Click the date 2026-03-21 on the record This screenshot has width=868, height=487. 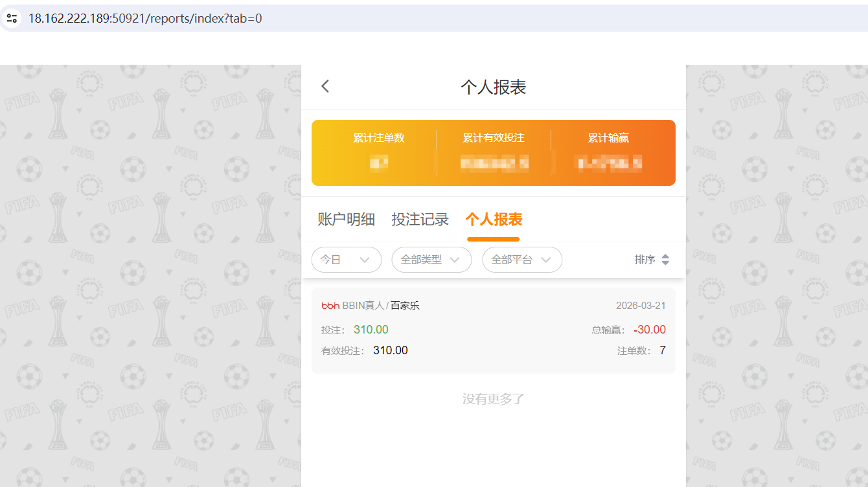[x=640, y=304]
